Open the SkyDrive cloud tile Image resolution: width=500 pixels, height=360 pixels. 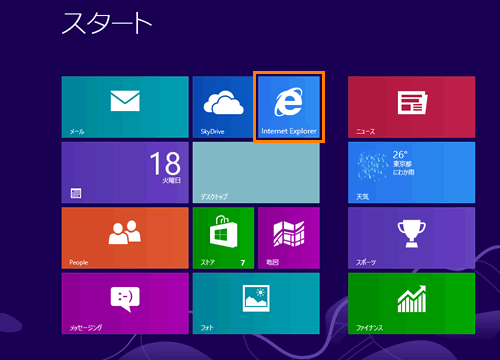coord(223,107)
